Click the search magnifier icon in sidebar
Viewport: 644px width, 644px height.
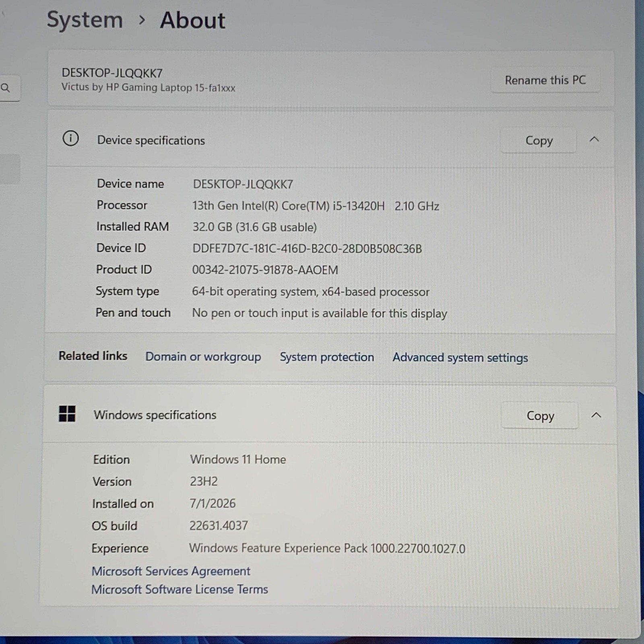click(5, 87)
